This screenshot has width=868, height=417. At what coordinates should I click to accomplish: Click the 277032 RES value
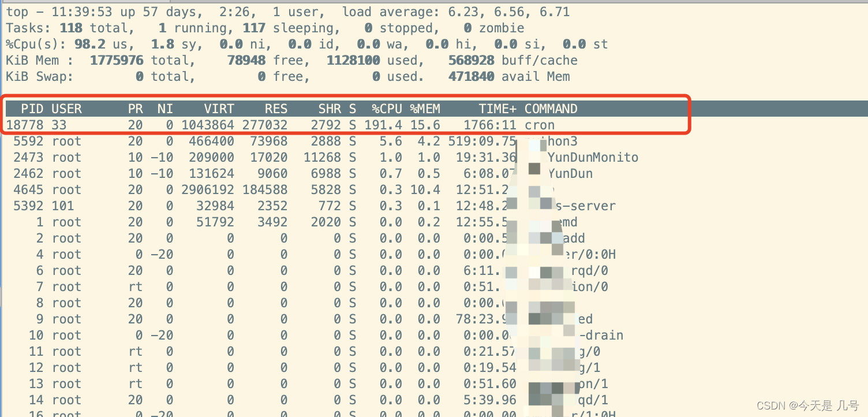(x=265, y=125)
